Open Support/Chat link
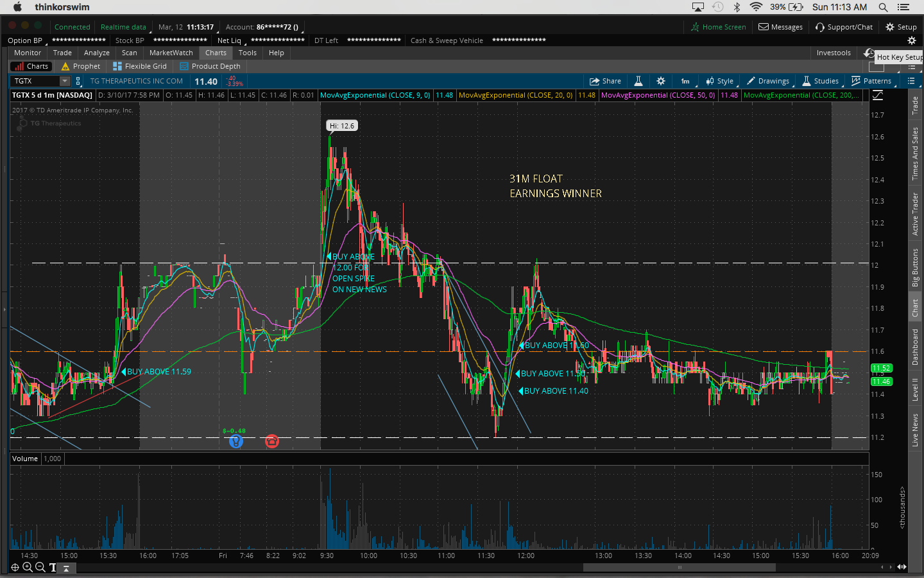This screenshot has height=578, width=924. 844,27
